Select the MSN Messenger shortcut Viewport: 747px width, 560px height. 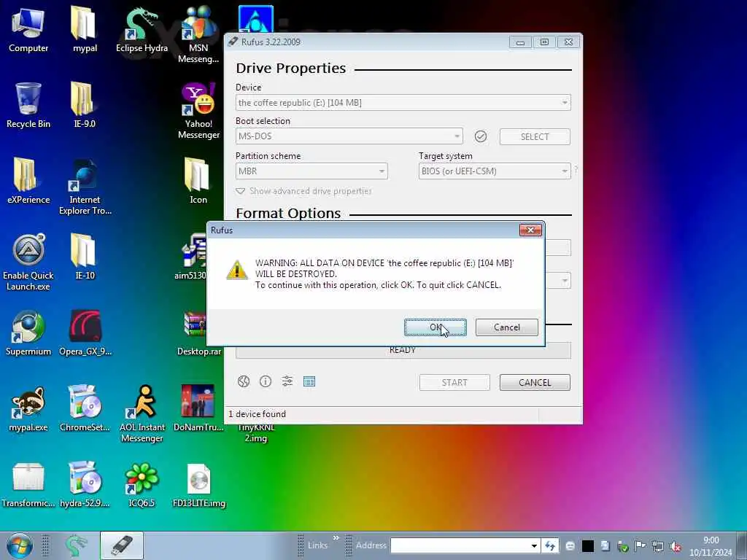198,34
